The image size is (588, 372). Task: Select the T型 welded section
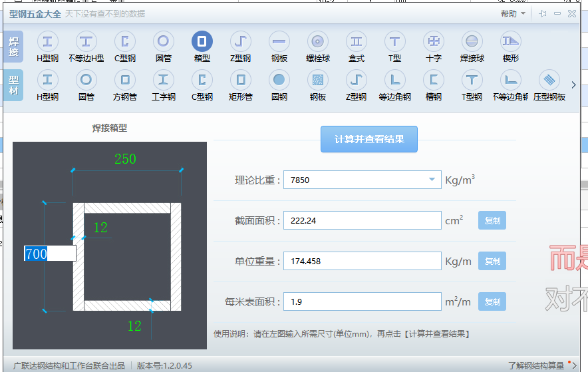pyautogui.click(x=395, y=42)
